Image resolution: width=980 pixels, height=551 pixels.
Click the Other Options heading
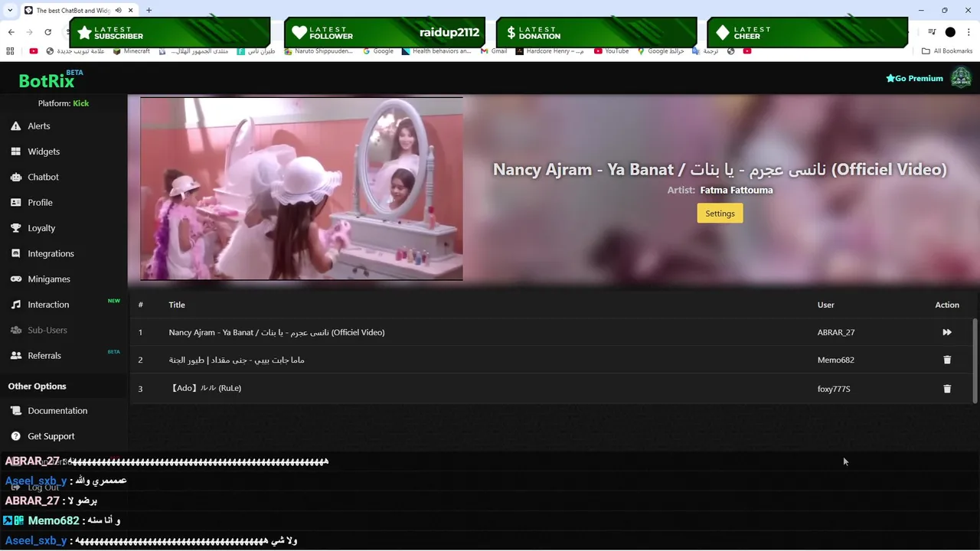click(x=37, y=386)
